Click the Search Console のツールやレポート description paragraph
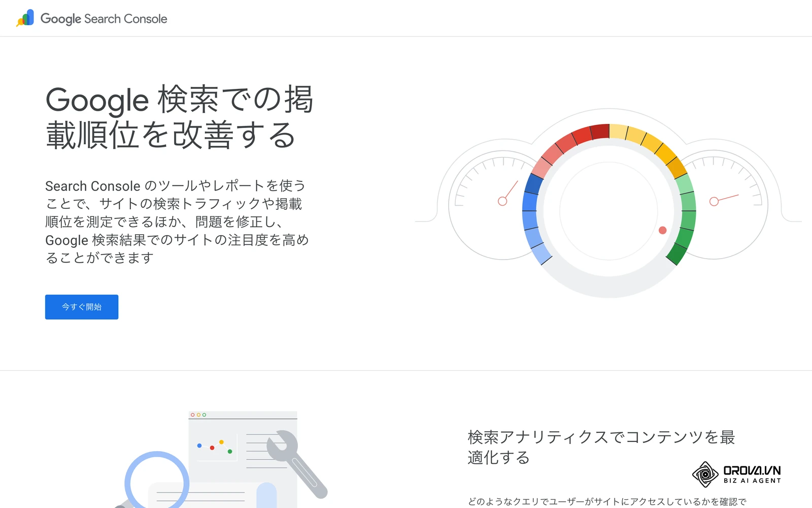 tap(177, 221)
